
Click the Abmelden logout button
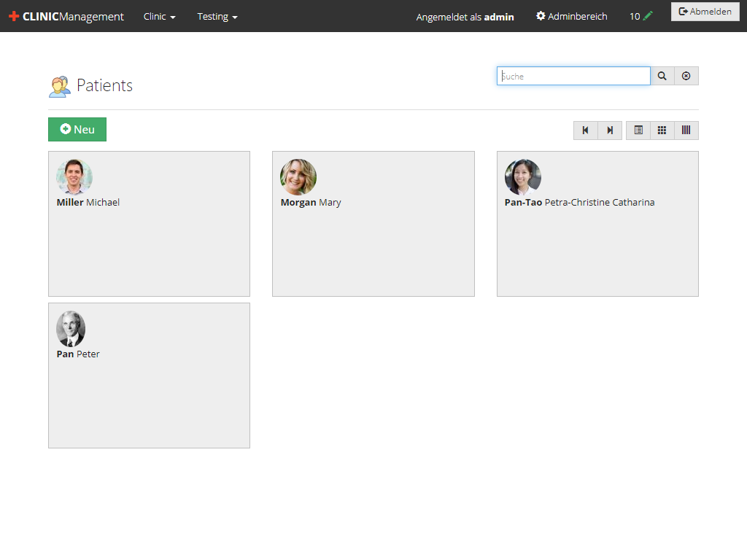click(705, 12)
